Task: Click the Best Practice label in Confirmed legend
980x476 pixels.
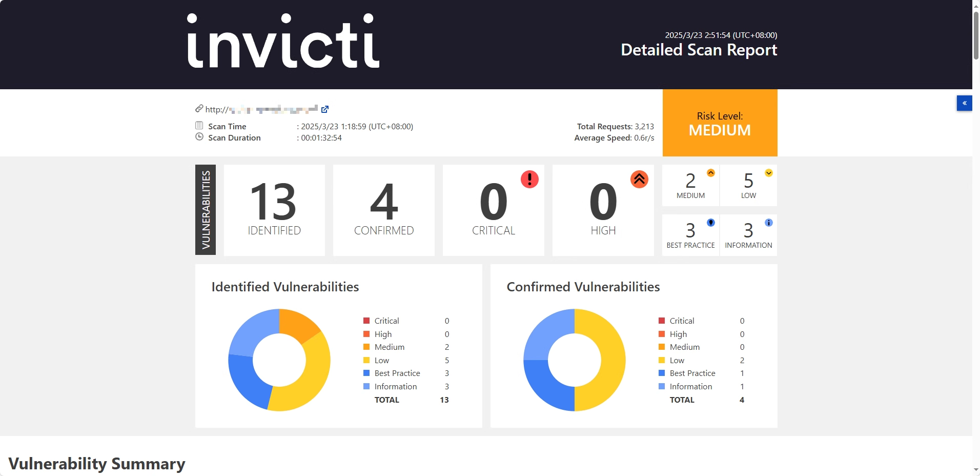Action: click(x=692, y=373)
